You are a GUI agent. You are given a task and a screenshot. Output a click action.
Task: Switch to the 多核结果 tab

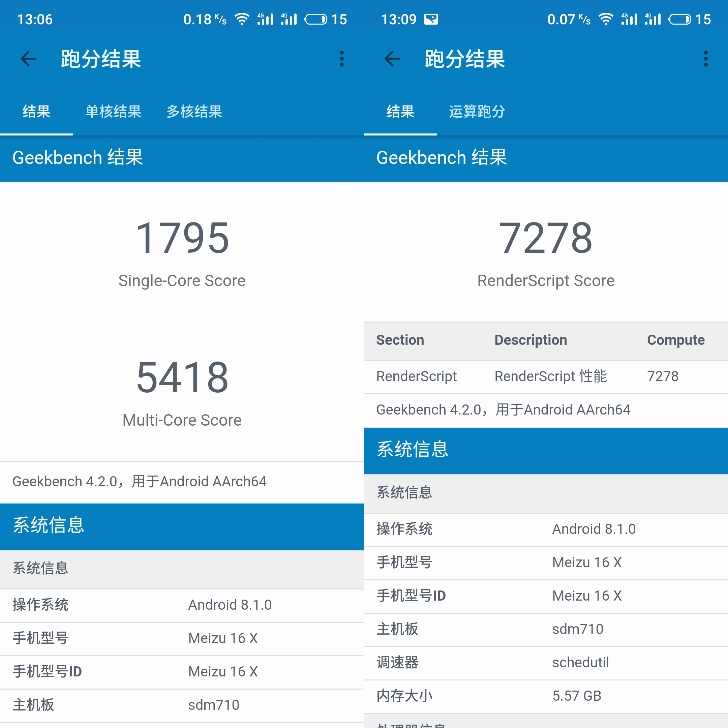coord(194,112)
